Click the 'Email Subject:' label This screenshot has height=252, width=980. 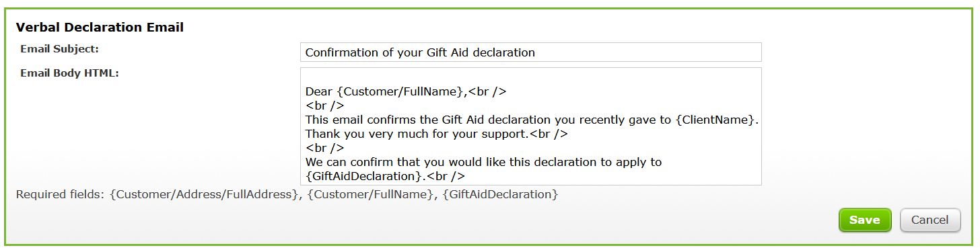(60, 49)
